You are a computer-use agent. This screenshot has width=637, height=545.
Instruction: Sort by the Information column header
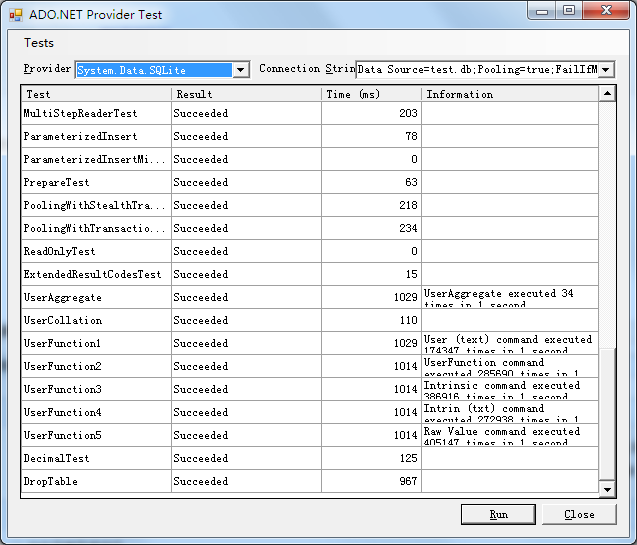pos(510,94)
